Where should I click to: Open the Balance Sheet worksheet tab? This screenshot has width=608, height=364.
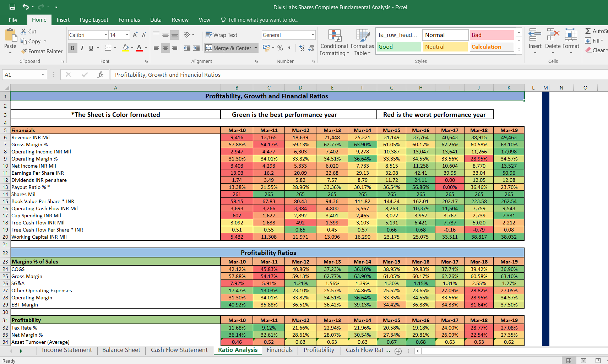click(x=121, y=350)
